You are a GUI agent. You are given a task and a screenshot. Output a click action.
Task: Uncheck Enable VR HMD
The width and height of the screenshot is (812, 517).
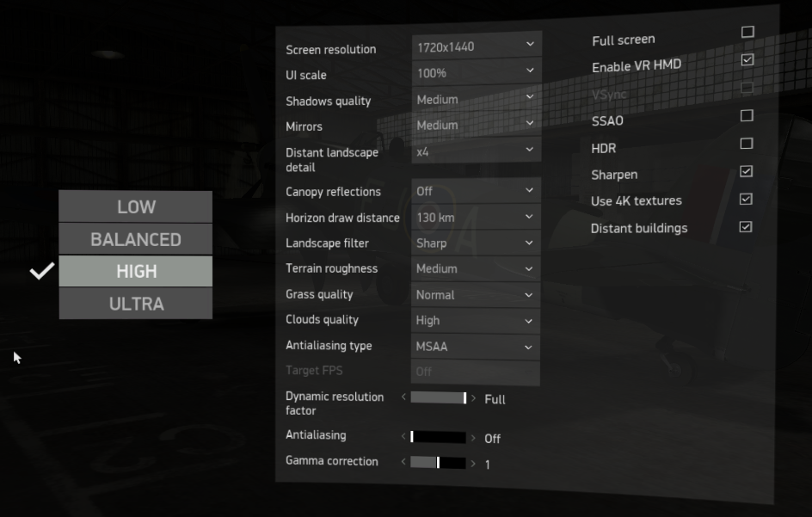click(747, 59)
